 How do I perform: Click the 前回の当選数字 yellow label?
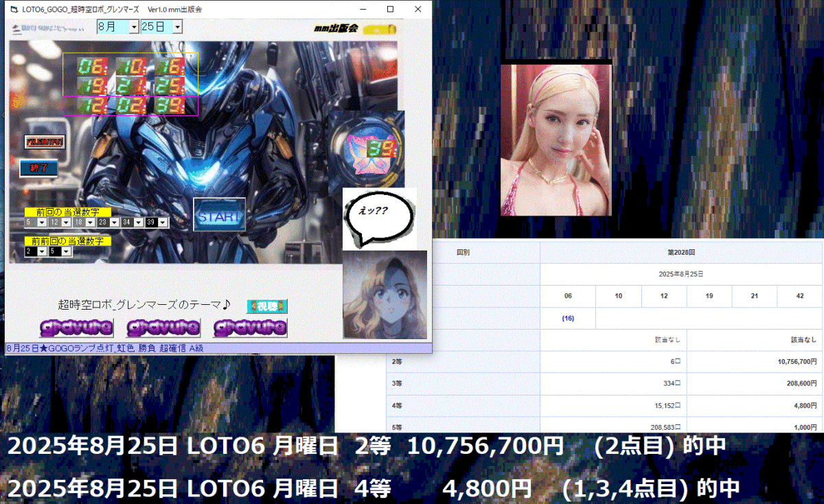click(67, 212)
